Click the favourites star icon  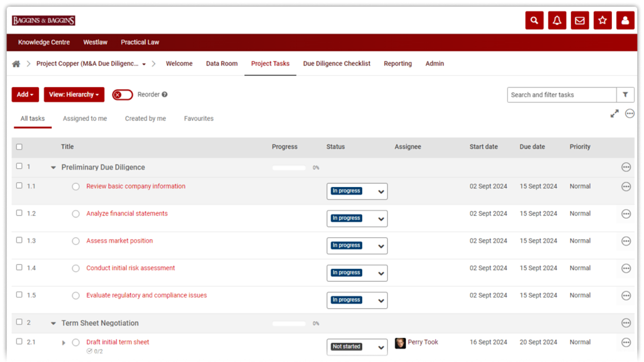pos(602,21)
